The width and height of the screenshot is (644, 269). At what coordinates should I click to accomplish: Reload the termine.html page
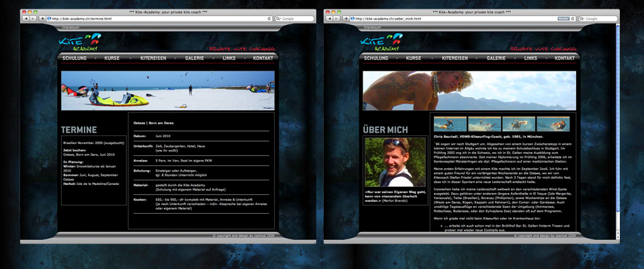pos(268,19)
